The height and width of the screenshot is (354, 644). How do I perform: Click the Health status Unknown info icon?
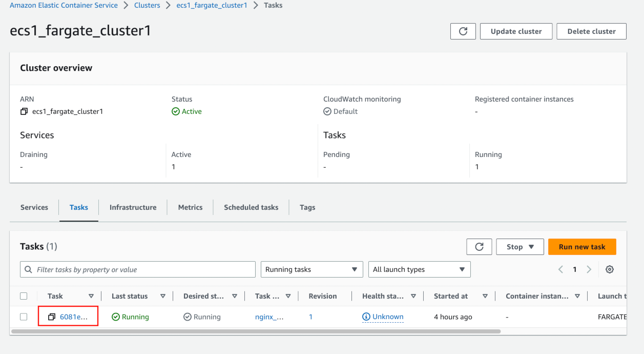point(366,317)
